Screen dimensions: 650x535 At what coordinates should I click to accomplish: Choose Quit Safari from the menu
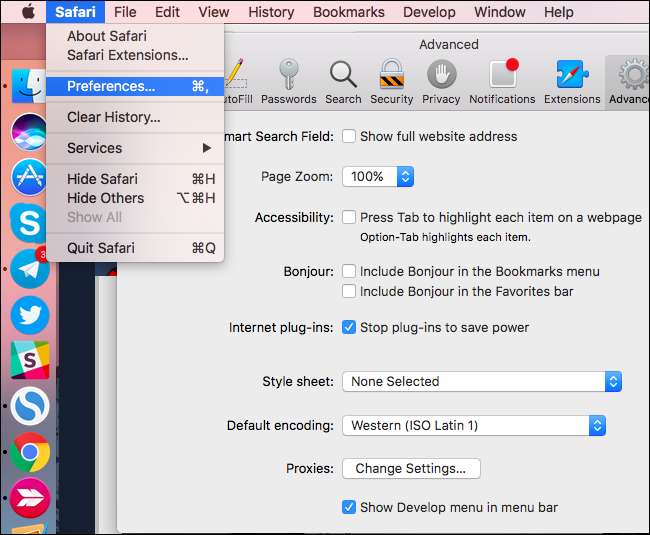pyautogui.click(x=135, y=248)
